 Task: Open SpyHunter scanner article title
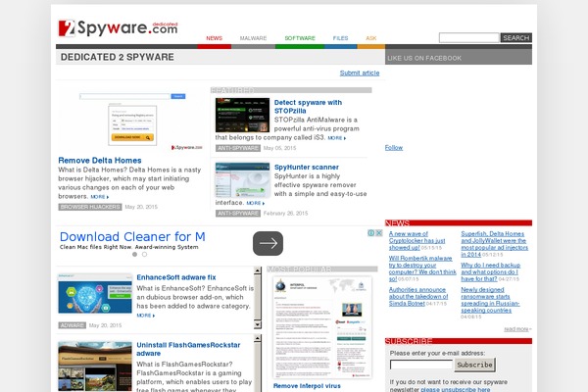pos(307,168)
